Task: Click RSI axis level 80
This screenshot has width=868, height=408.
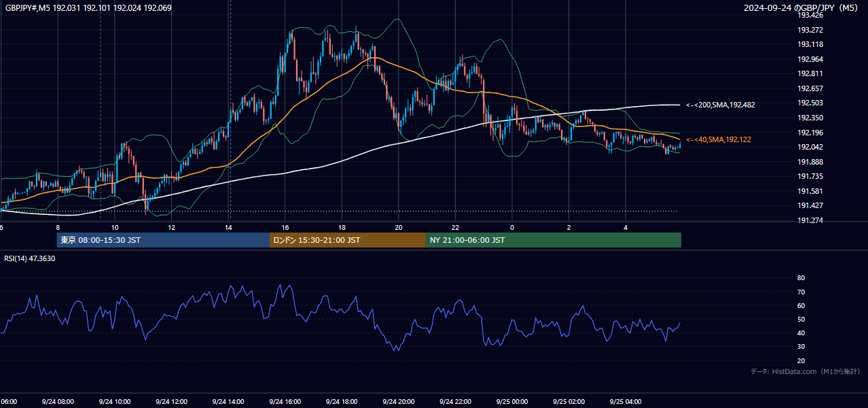Action: pos(801,278)
